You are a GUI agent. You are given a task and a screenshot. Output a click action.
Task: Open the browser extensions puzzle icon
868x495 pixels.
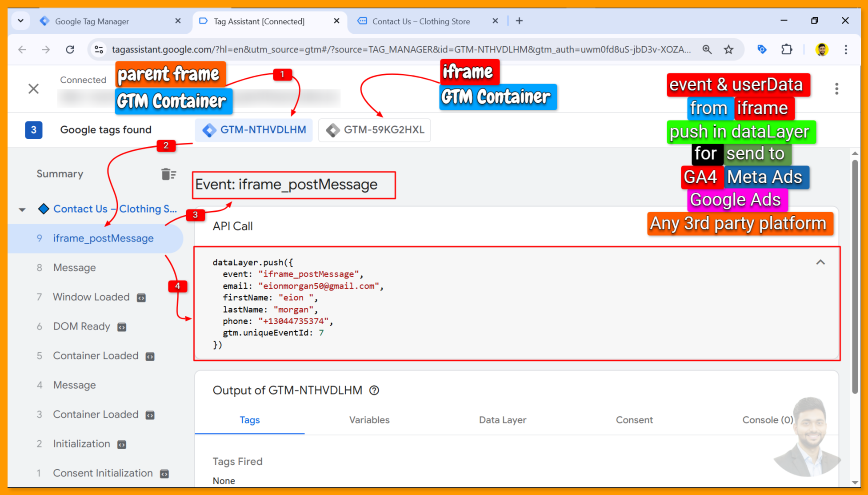[x=787, y=49]
